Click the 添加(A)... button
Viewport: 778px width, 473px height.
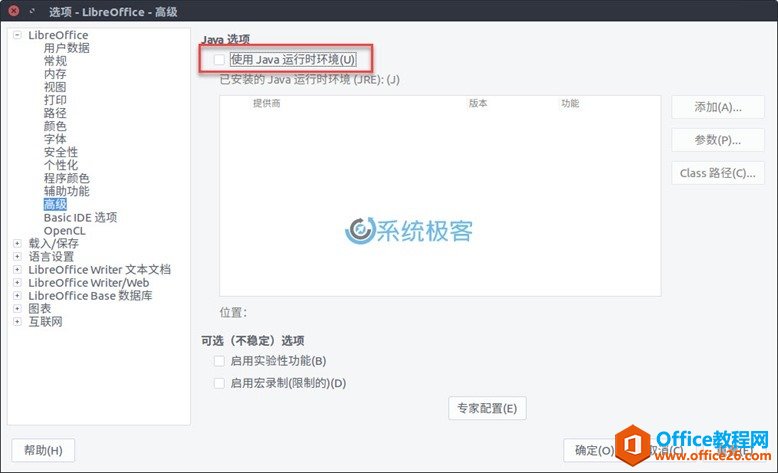coord(717,107)
